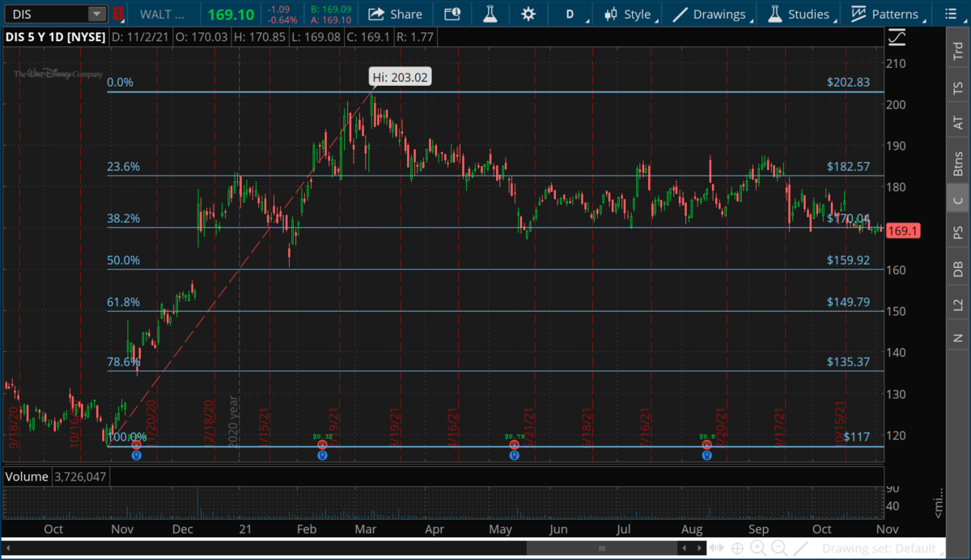971x560 pixels.
Task: Expand the Studies menu
Action: pos(799,15)
